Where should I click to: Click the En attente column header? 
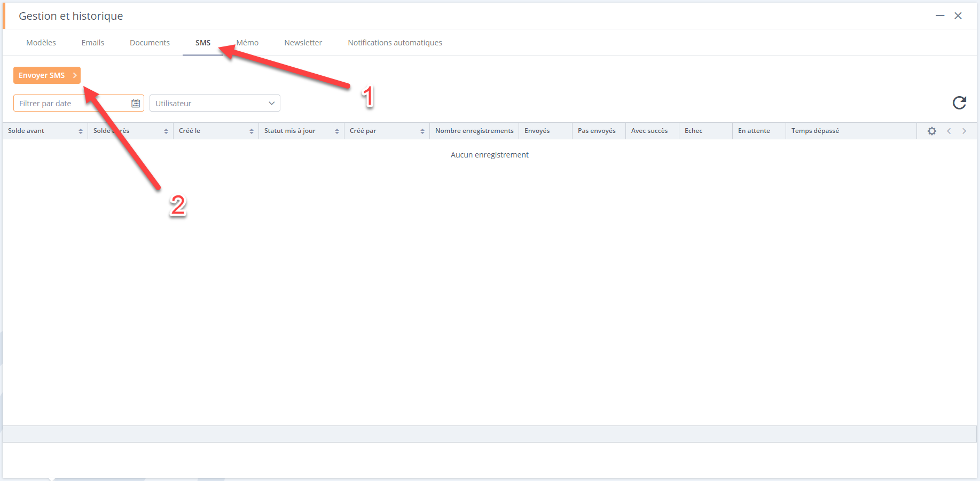[x=759, y=131]
